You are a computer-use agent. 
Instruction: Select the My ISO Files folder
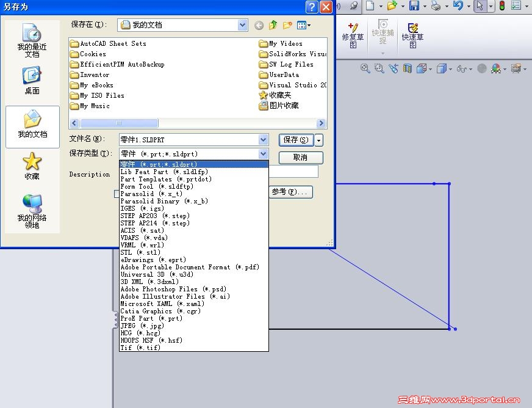[x=98, y=95]
